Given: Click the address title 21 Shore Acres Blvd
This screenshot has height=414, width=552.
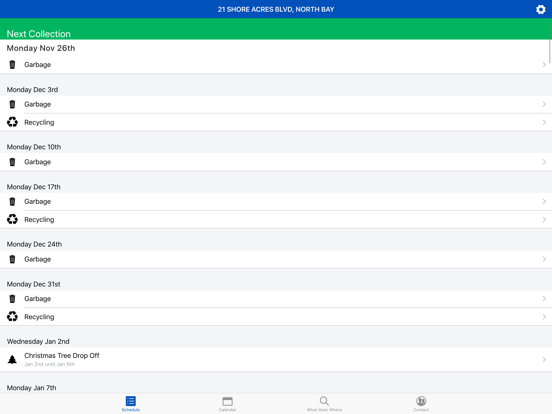Looking at the screenshot, I should pos(276,10).
